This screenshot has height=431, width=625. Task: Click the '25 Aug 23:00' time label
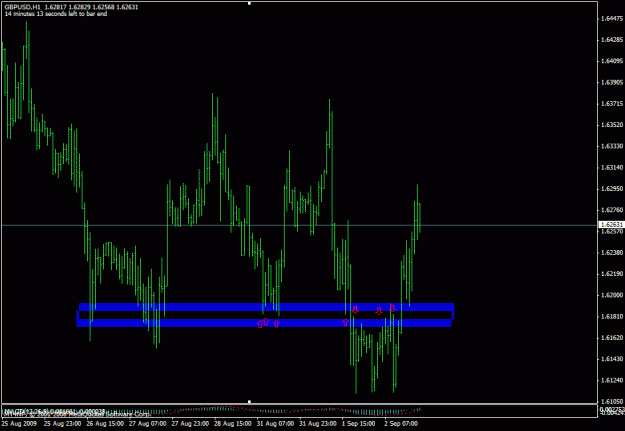point(63,423)
